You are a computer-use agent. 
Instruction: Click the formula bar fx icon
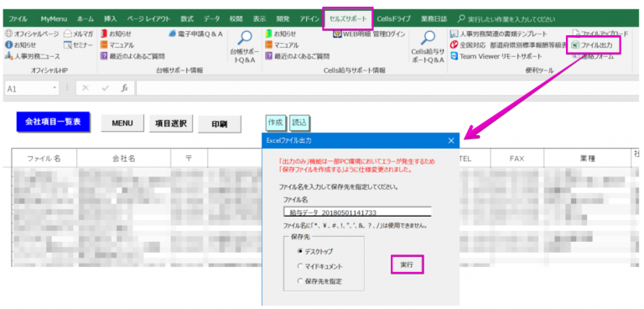coord(124,88)
